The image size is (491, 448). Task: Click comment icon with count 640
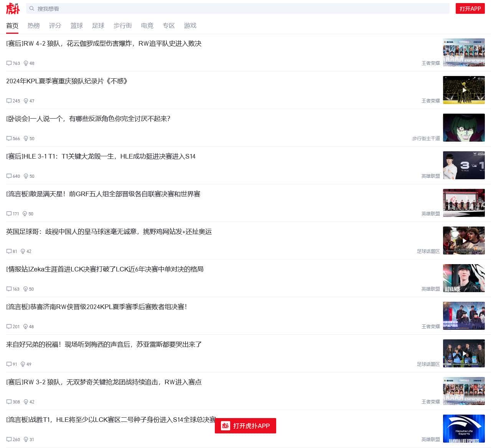coord(9,176)
